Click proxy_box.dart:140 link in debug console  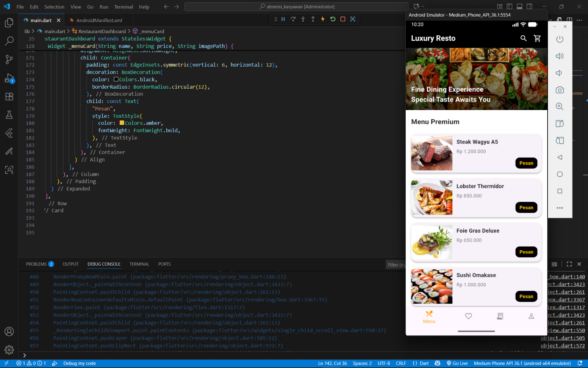pyautogui.click(x=567, y=277)
